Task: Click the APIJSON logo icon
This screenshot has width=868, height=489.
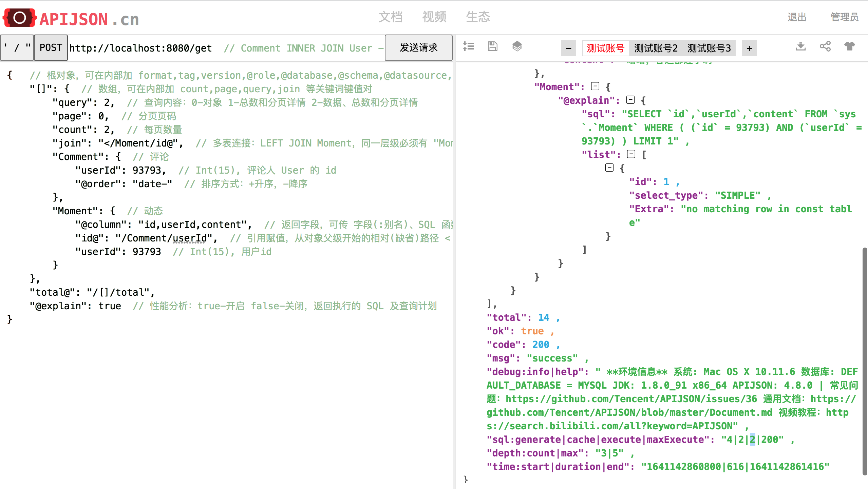Action: [x=19, y=18]
